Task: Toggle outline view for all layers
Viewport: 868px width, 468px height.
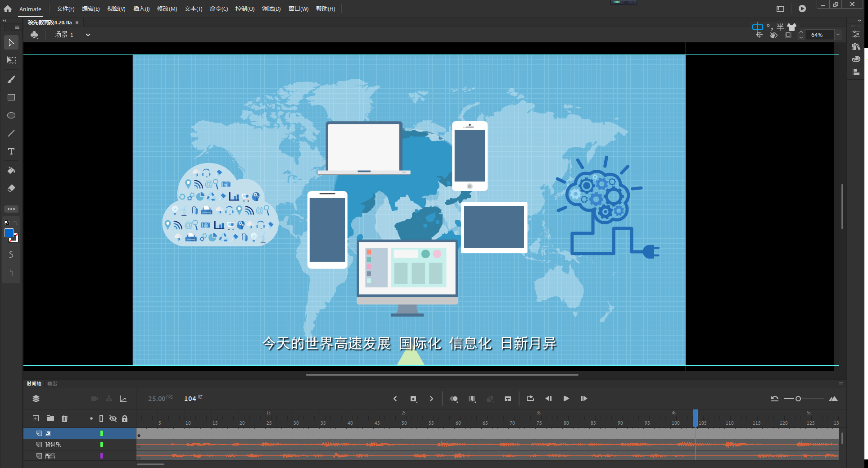Action: tap(101, 418)
